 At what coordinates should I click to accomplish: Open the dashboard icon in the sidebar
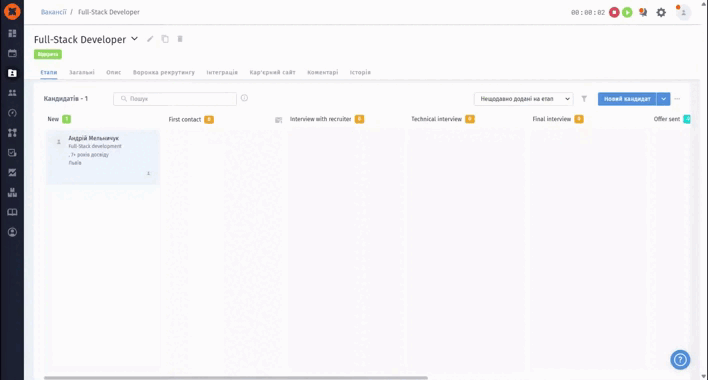coord(12,33)
